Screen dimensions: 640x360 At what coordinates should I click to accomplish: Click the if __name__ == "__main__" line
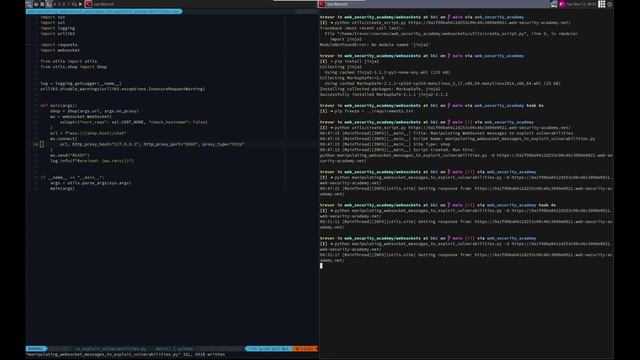[x=72, y=178]
